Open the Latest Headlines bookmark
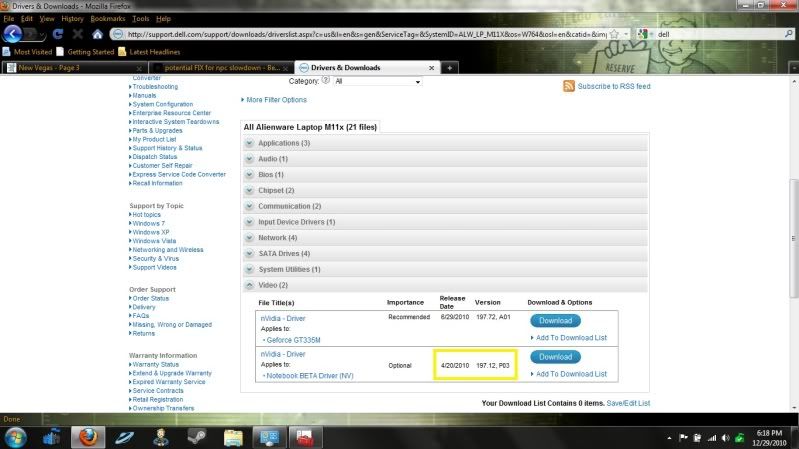 149,52
